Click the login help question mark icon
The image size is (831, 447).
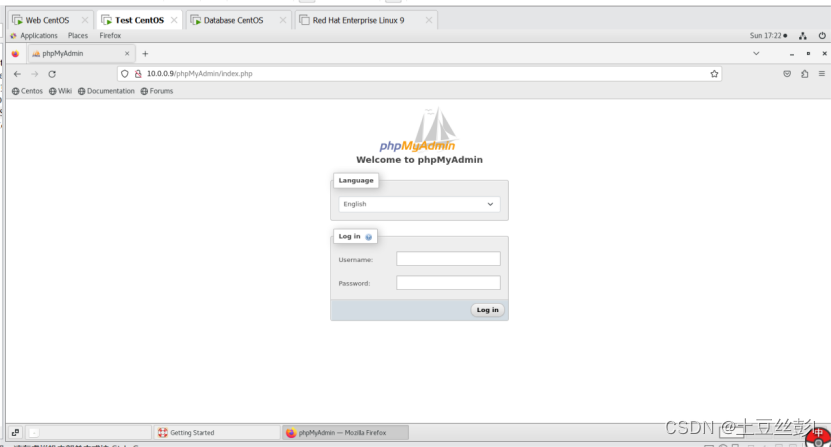tap(368, 237)
